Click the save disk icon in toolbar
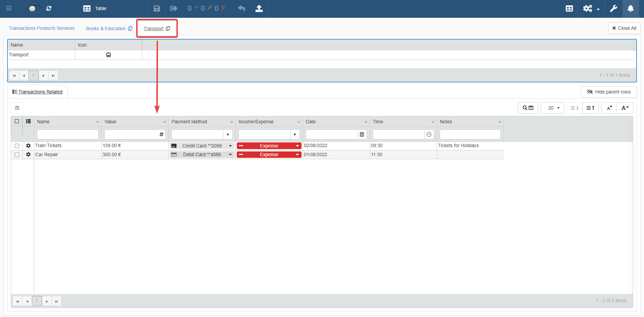The width and height of the screenshot is (644, 317). point(157,8)
